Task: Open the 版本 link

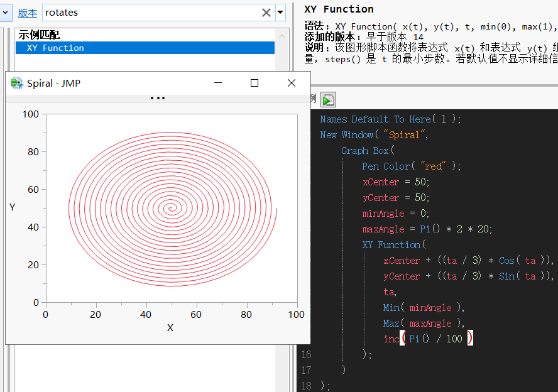Action: pos(27,12)
